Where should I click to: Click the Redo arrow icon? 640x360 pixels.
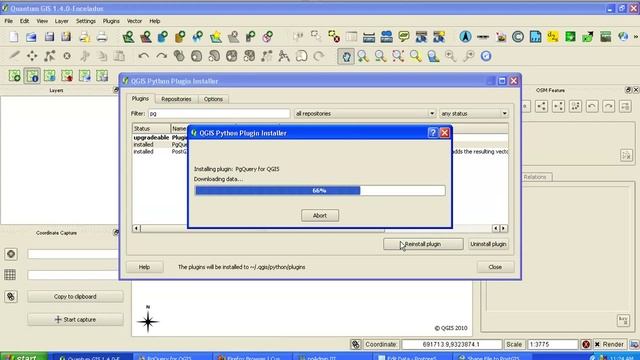pos(161,56)
